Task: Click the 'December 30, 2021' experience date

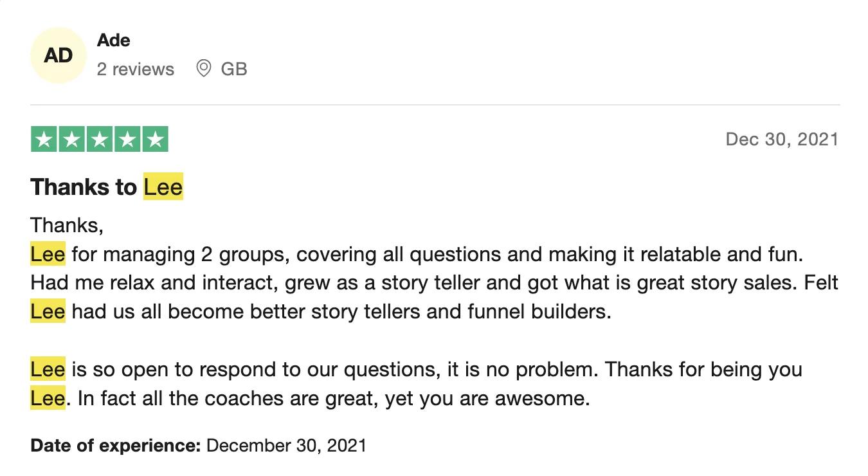Action: click(286, 445)
